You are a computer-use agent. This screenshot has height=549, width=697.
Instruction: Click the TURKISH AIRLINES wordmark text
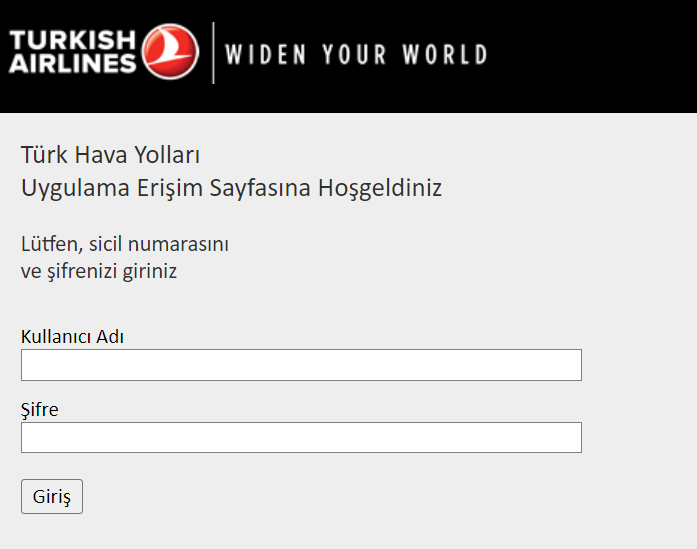tap(72, 52)
